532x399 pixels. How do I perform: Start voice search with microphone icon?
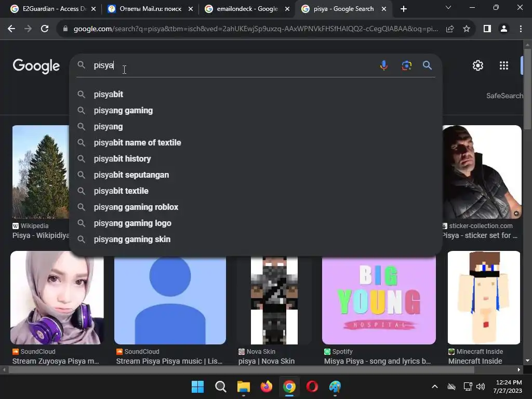(x=384, y=65)
